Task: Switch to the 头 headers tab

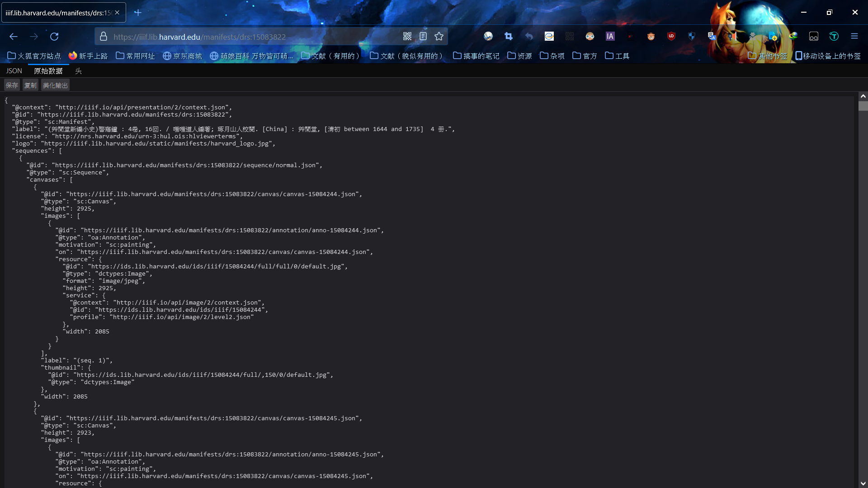Action: pos(78,71)
